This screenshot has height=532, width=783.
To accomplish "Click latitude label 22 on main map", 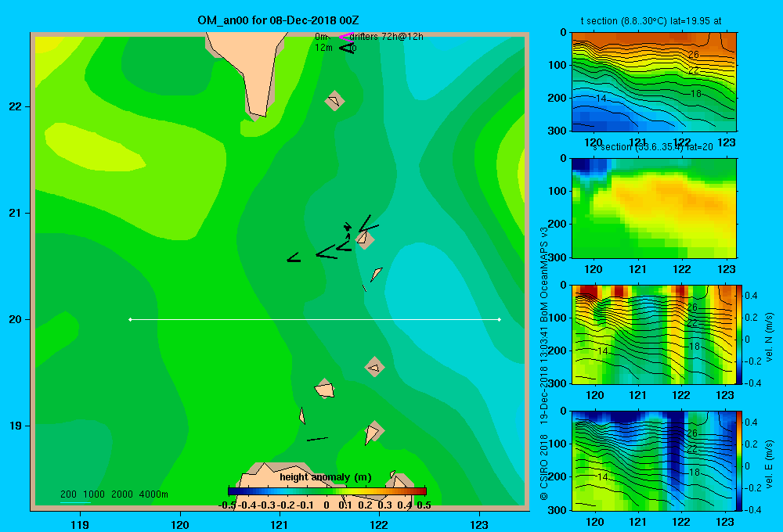I will [x=16, y=106].
